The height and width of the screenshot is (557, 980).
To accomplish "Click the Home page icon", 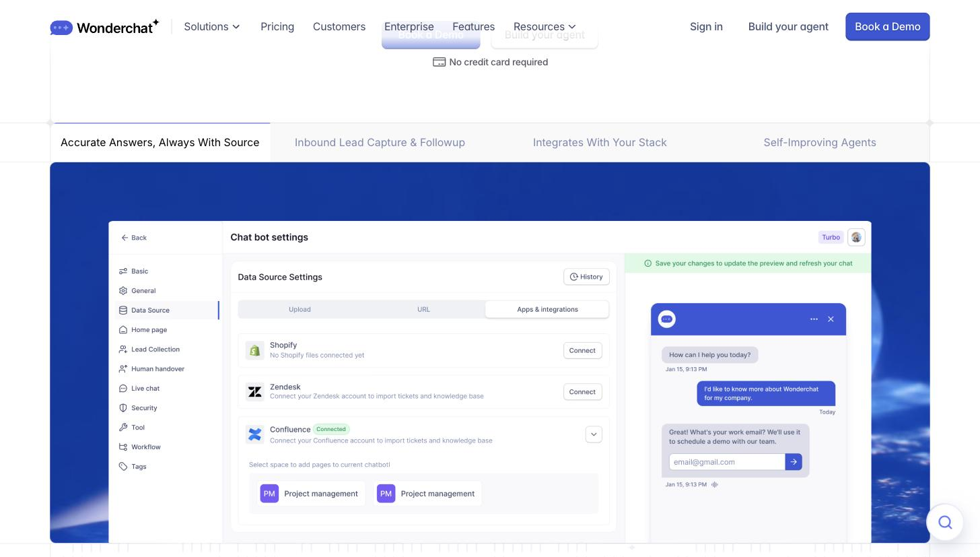I will tap(123, 330).
